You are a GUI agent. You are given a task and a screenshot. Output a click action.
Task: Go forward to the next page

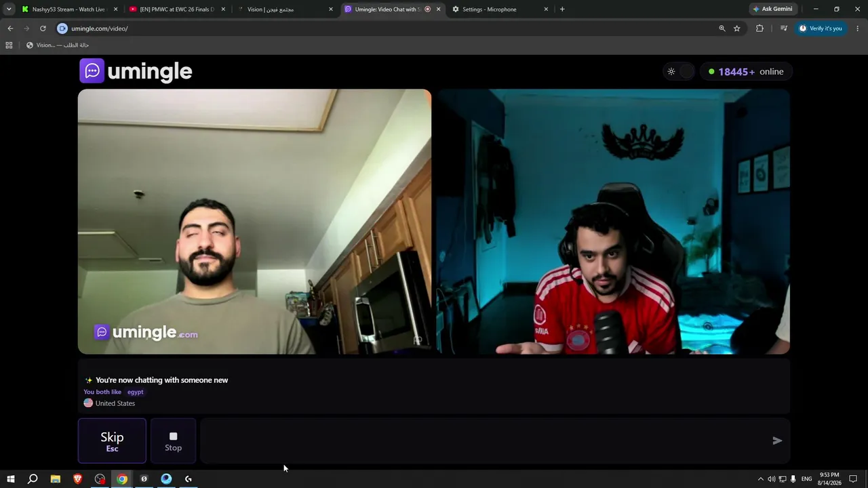point(26,28)
